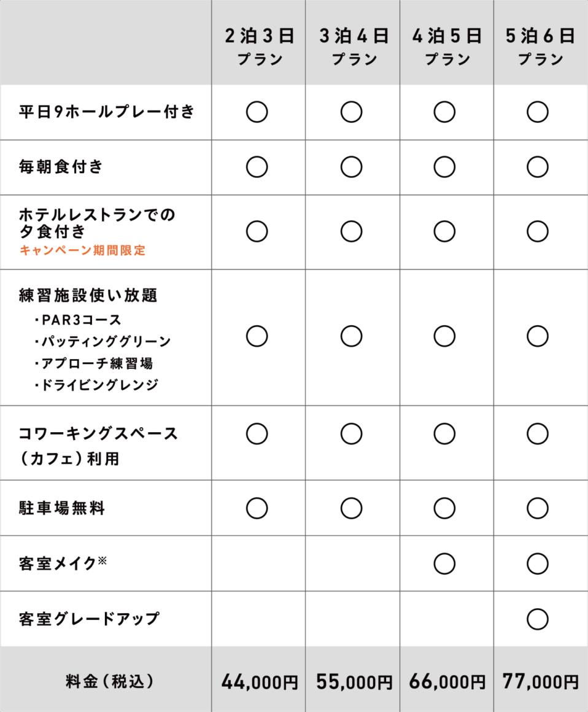The image size is (588, 712).
Task: Click the ドライビングレンジ list item
Action: pos(97,385)
